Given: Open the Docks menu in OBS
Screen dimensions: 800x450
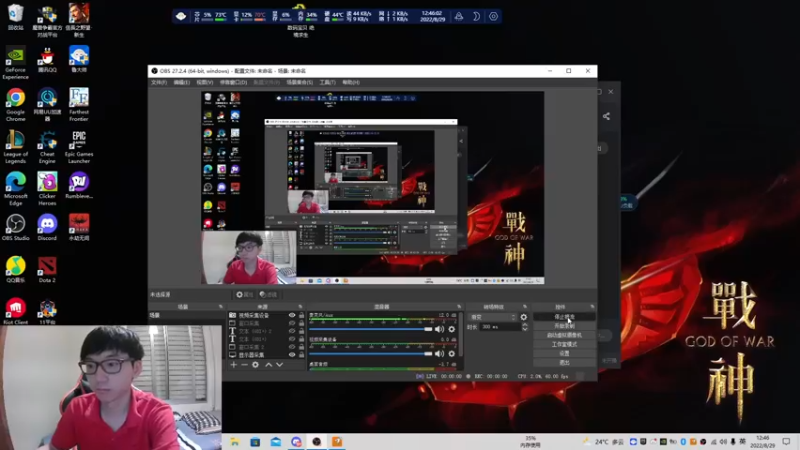Looking at the screenshot, I should tap(233, 82).
